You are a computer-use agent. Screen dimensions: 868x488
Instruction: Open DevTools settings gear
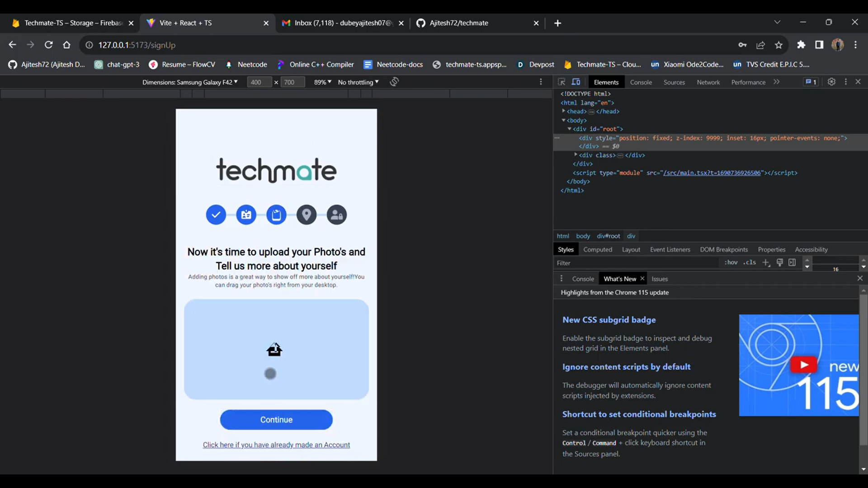click(x=831, y=82)
